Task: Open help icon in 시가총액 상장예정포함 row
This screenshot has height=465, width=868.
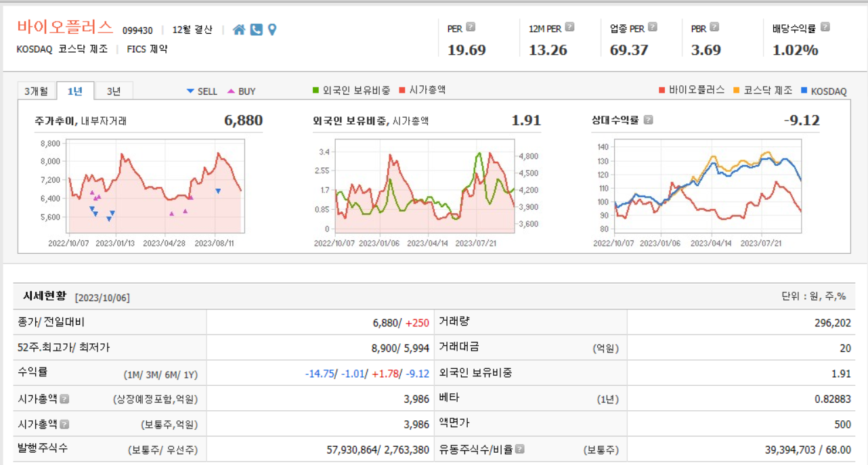Action: tap(64, 399)
